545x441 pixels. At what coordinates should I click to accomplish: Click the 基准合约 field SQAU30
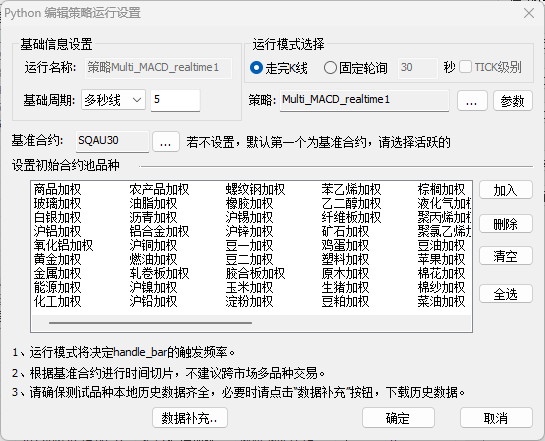click(112, 141)
